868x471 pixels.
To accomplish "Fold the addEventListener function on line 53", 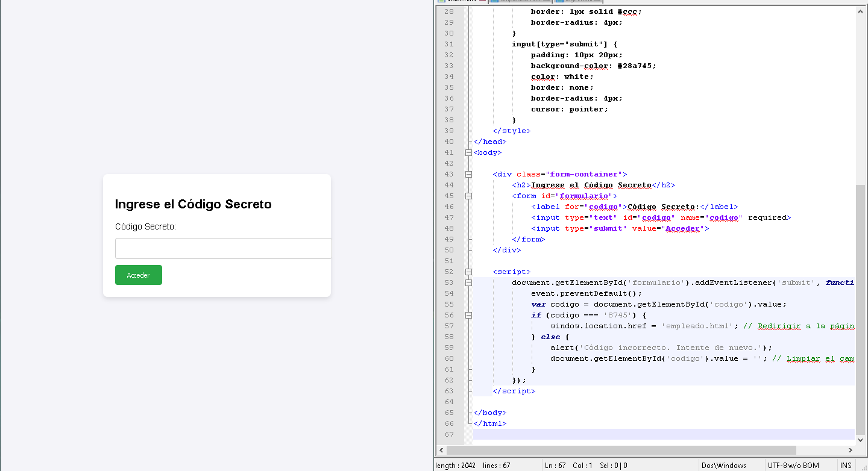I will point(468,283).
